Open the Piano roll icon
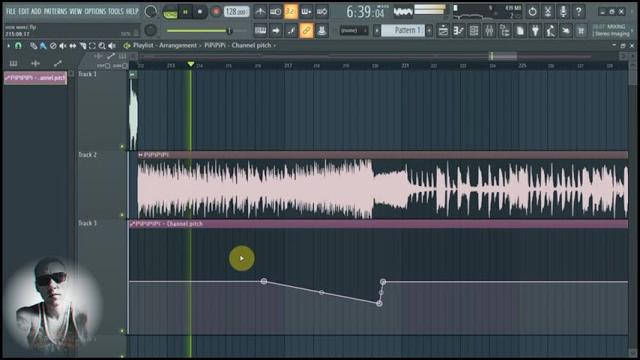Viewport: 640px width, 360px height. point(458,31)
